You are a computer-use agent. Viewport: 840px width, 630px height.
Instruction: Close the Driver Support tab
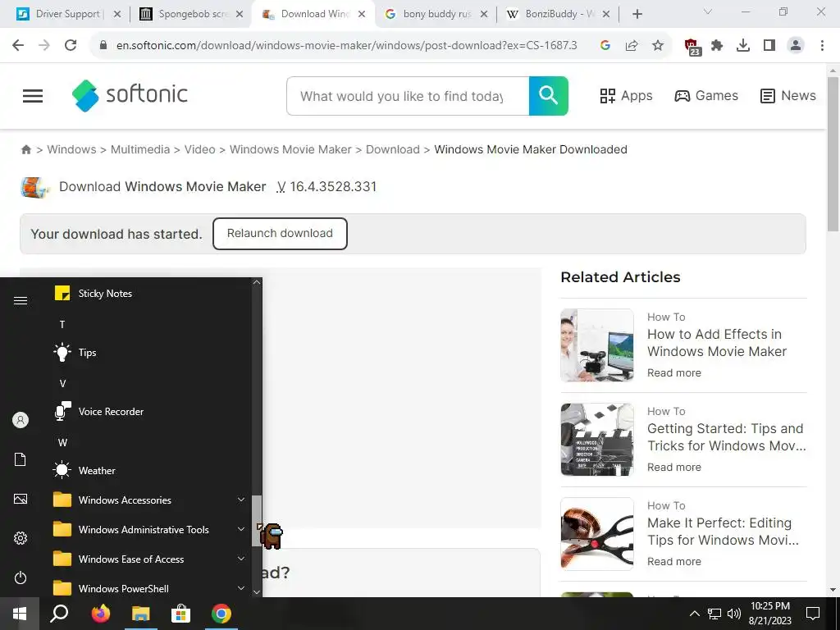tap(117, 14)
